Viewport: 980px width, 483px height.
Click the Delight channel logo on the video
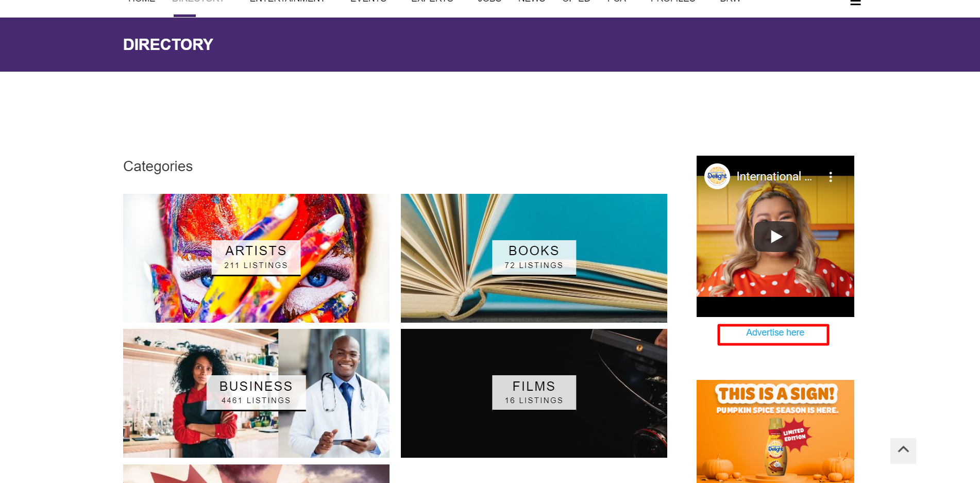click(x=717, y=176)
